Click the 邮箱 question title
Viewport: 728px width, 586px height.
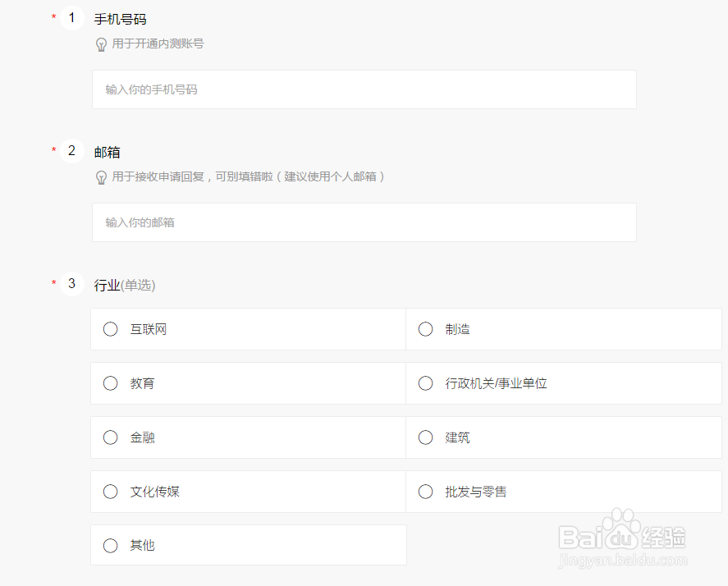click(108, 152)
